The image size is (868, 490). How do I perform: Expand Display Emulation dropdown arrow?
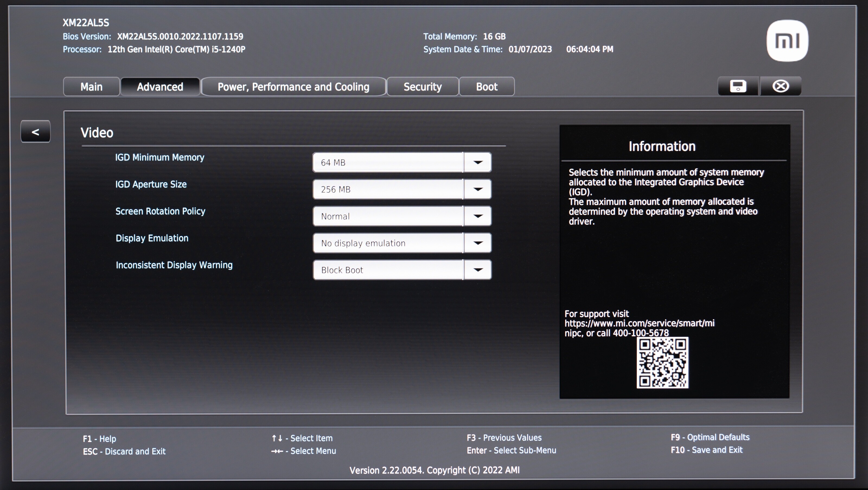click(x=477, y=243)
